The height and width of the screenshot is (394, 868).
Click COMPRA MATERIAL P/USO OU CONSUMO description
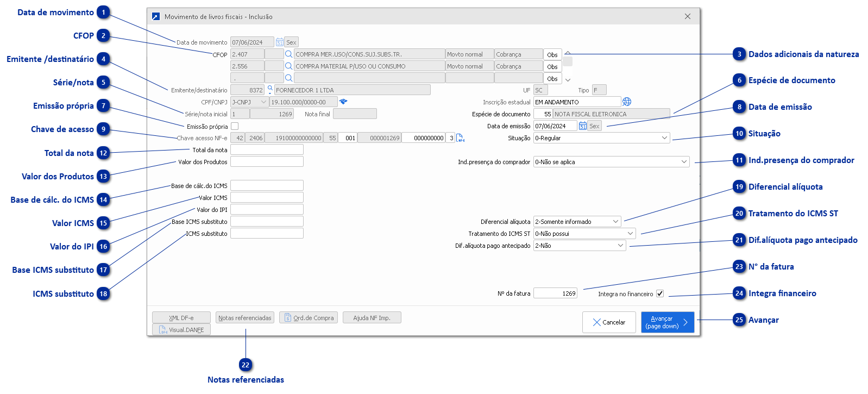369,66
